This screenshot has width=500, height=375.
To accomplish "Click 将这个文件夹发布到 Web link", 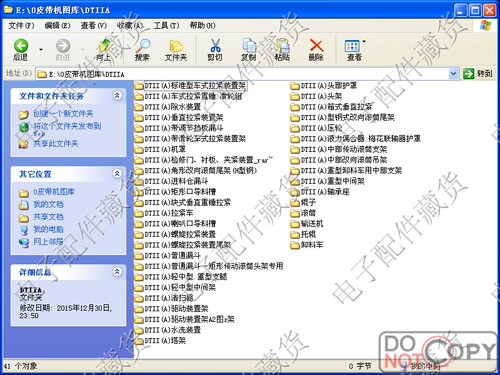I will [67, 130].
